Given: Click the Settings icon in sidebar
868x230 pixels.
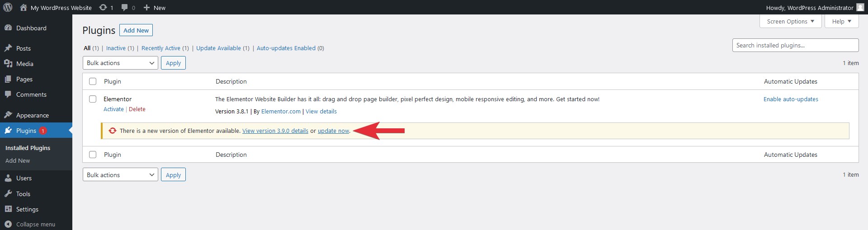Looking at the screenshot, I should pyautogui.click(x=8, y=209).
